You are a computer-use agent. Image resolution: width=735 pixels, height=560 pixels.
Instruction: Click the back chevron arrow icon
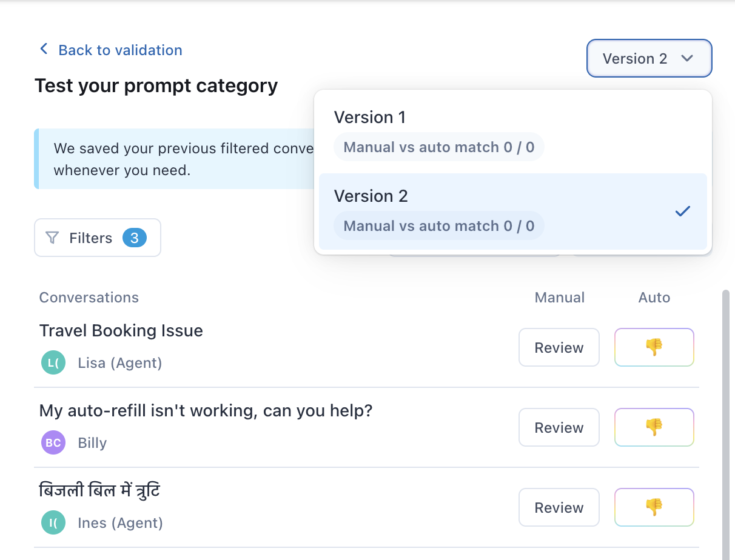[44, 49]
